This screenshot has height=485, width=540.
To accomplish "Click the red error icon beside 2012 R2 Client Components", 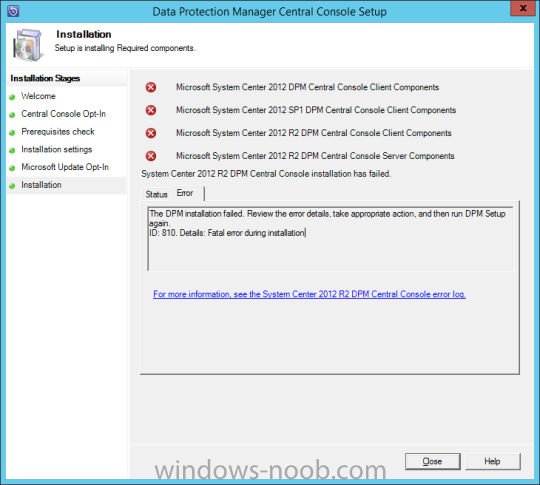I will (150, 133).
